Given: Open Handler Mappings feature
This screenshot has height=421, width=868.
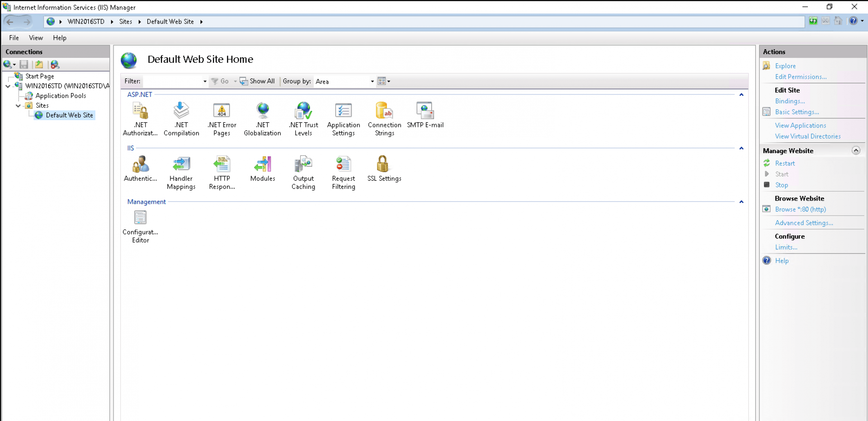Looking at the screenshot, I should [x=181, y=173].
